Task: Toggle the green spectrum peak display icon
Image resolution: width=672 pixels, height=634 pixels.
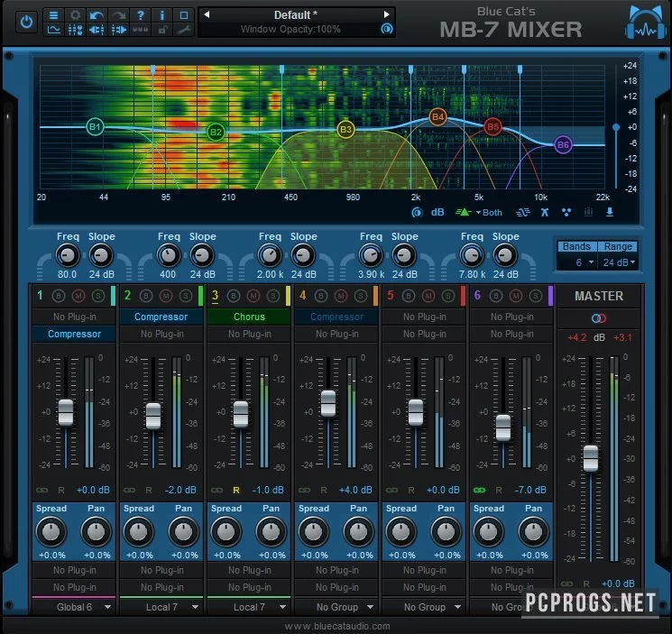Action: click(x=464, y=212)
